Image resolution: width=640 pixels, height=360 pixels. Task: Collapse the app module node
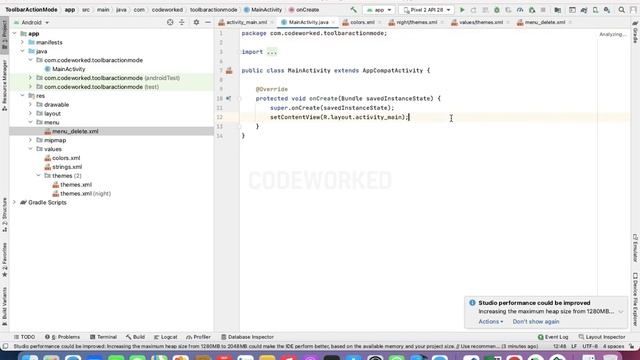point(15,33)
